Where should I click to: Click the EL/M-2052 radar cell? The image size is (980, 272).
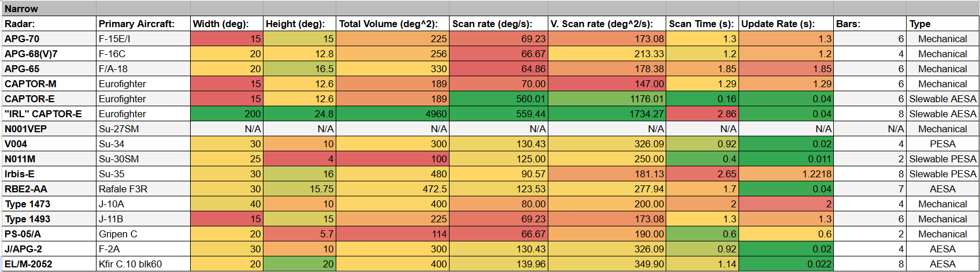click(28, 264)
